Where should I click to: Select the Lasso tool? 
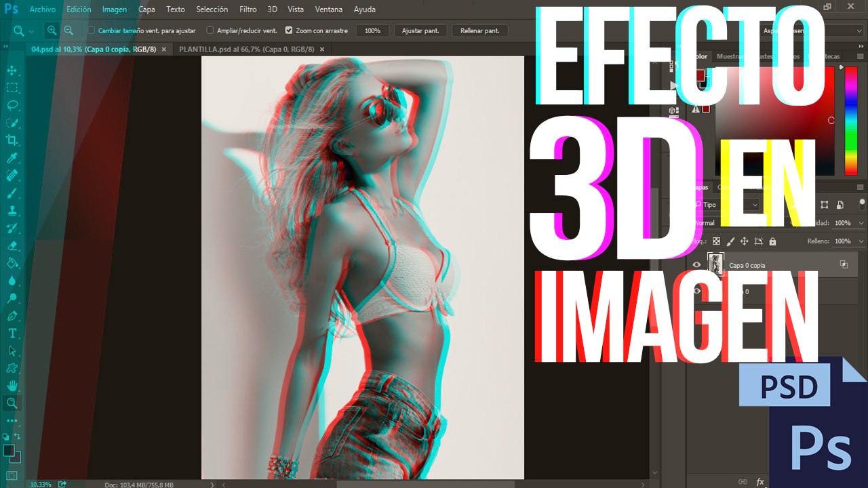12,105
